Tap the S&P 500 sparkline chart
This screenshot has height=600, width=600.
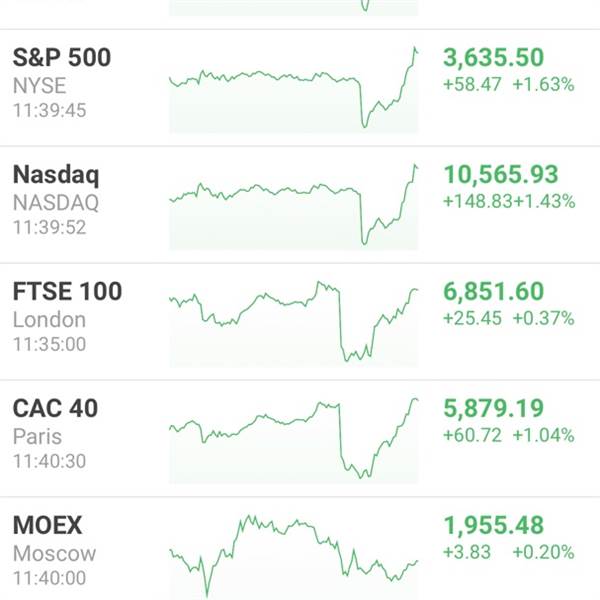point(293,90)
